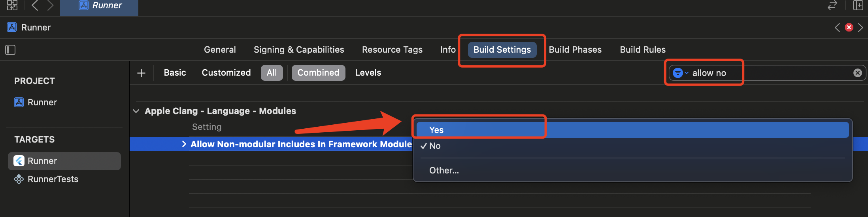Open the search filter scope dropdown

[x=681, y=73]
